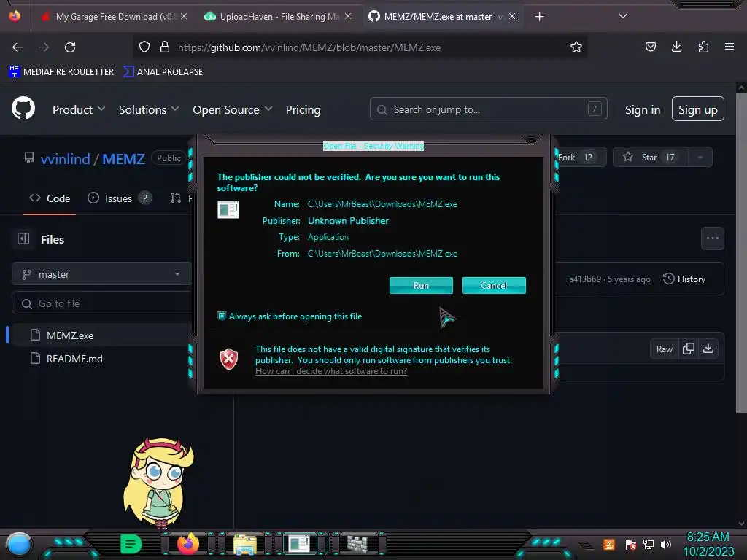The image size is (747, 560).
Task: Click the GitHub octocat logo
Action: [x=23, y=109]
